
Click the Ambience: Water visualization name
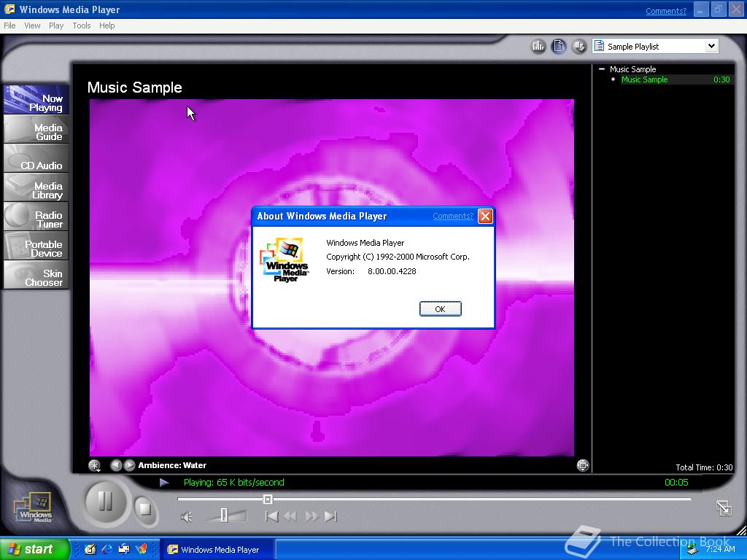(172, 465)
